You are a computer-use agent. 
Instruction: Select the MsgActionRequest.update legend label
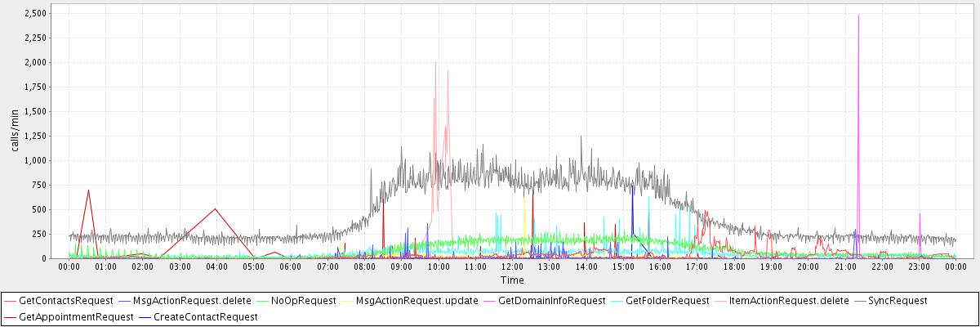tap(416, 301)
